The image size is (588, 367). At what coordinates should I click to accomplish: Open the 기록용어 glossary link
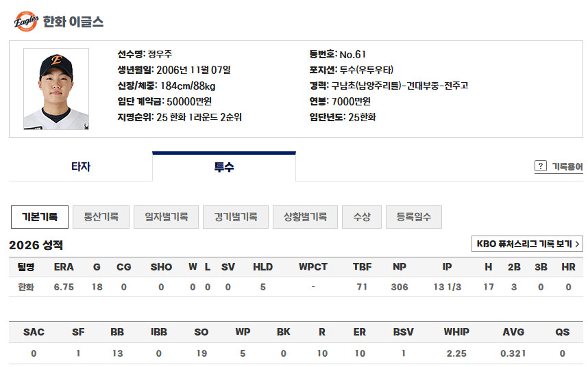tap(567, 166)
